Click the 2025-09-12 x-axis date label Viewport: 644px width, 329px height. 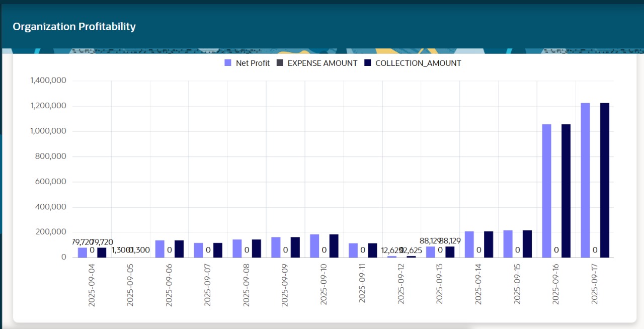point(401,284)
